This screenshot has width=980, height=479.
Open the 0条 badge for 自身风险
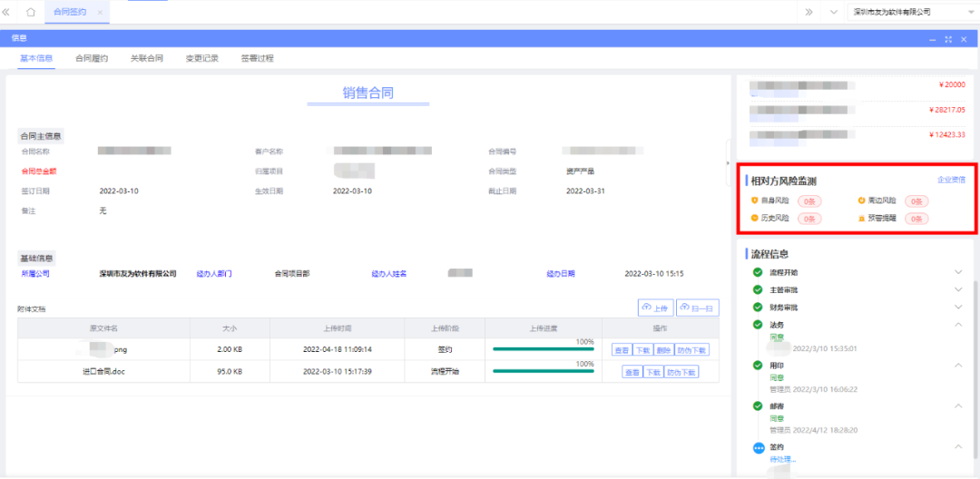(809, 201)
